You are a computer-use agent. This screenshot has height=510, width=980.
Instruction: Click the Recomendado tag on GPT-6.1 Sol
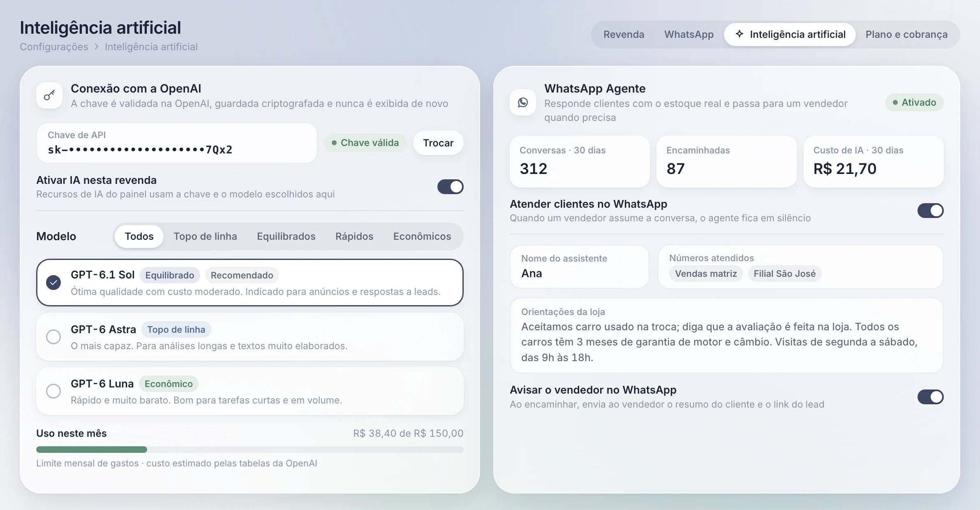[242, 275]
